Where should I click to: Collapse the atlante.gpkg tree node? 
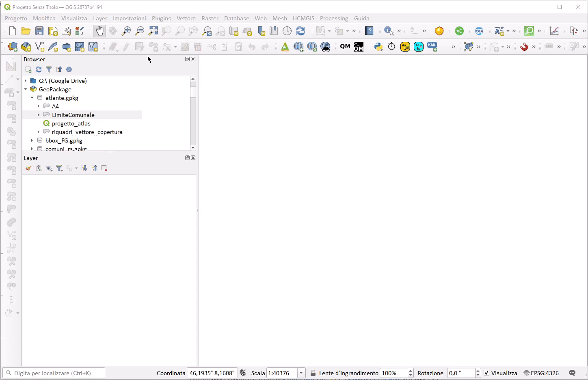32,98
